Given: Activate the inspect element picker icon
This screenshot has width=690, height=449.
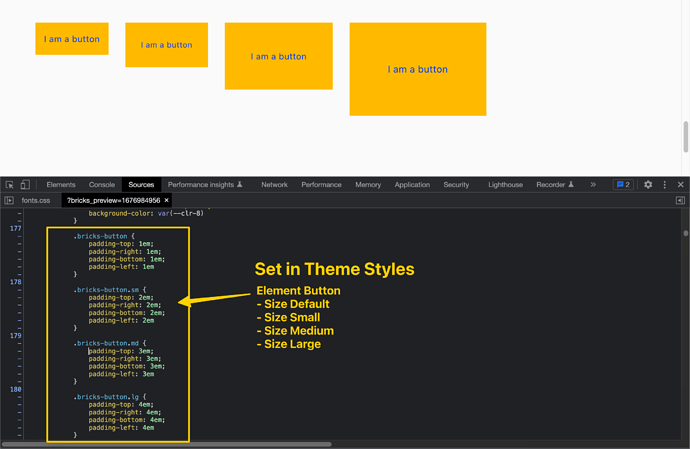Looking at the screenshot, I should pyautogui.click(x=9, y=184).
